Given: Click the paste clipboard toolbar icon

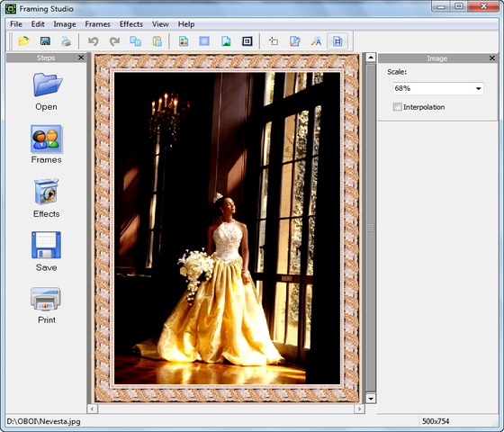Looking at the screenshot, I should pos(157,41).
